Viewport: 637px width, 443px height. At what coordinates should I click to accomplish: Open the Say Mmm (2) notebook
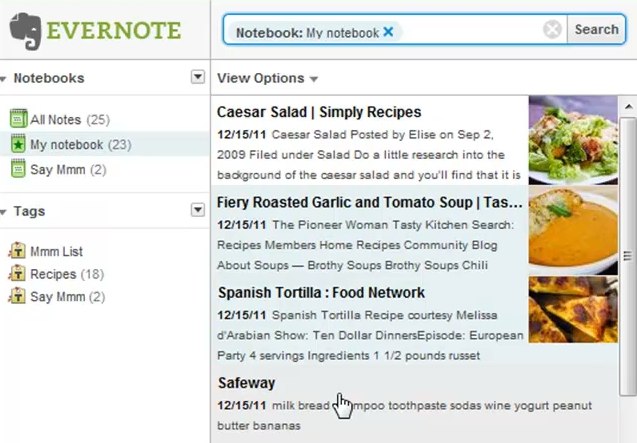coord(68,169)
